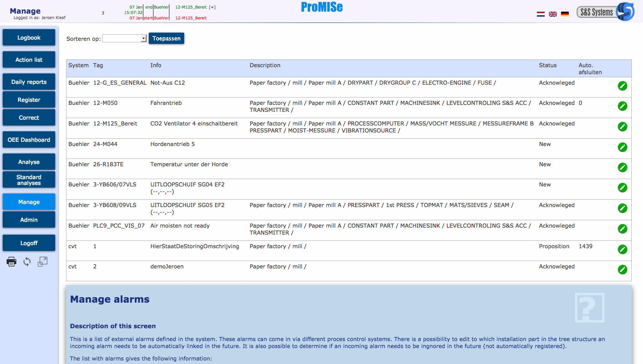Open Standard analyses section
The height and width of the screenshot is (364, 643).
tap(29, 180)
